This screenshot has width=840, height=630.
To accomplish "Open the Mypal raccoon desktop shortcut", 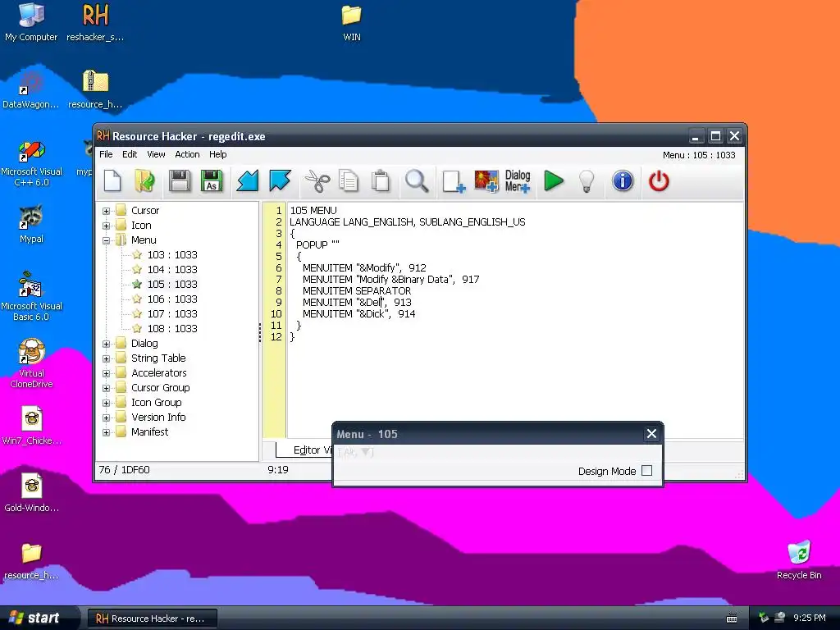I will (31, 224).
